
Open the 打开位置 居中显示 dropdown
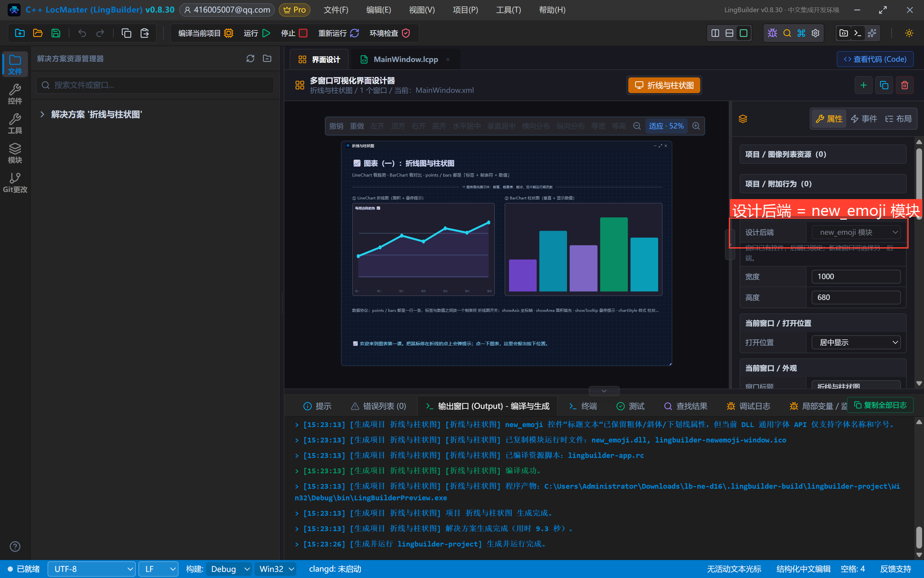click(x=856, y=343)
